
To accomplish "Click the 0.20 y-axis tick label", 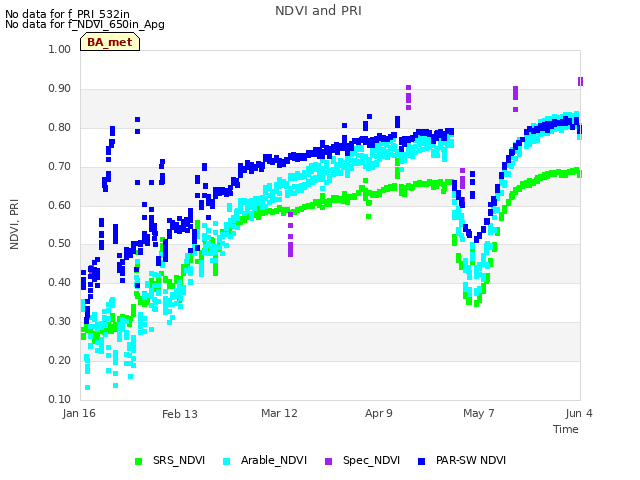I will click(x=60, y=360).
